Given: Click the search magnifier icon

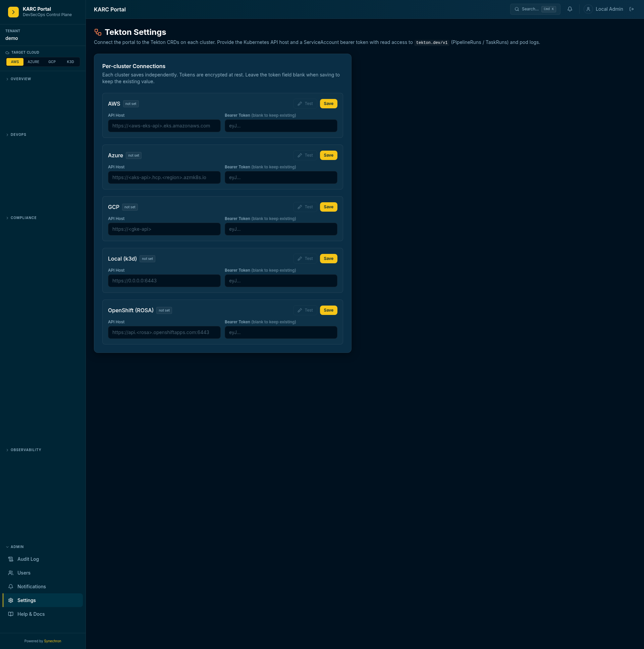Looking at the screenshot, I should [517, 9].
